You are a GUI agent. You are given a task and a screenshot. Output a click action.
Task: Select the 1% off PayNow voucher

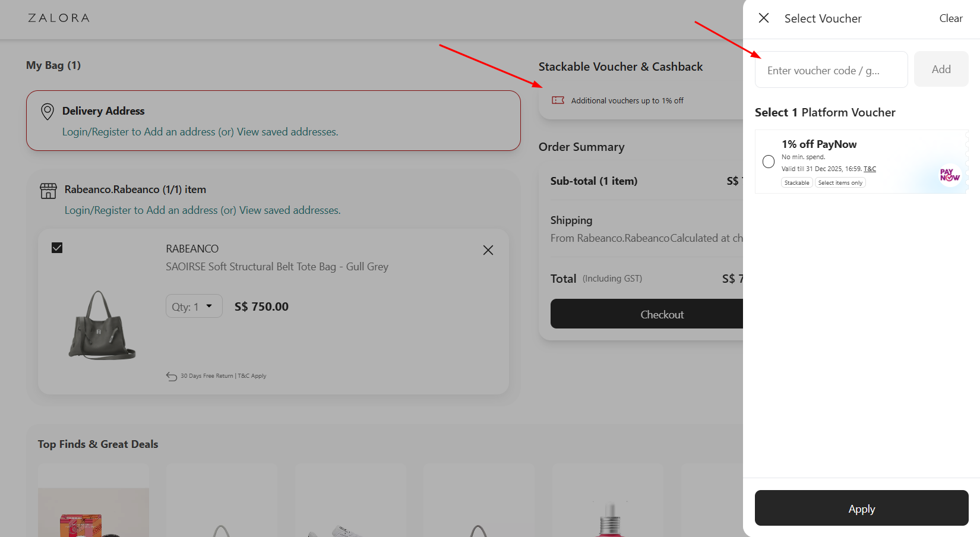pyautogui.click(x=768, y=162)
